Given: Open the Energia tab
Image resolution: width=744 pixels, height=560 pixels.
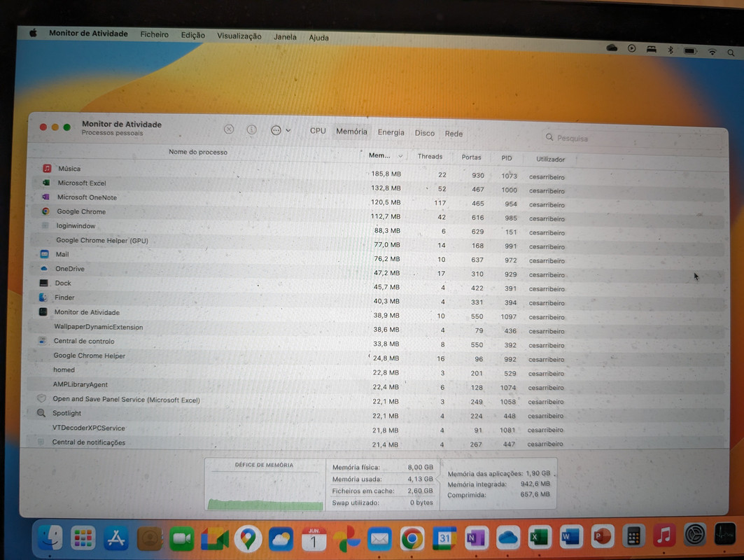Looking at the screenshot, I should click(391, 132).
